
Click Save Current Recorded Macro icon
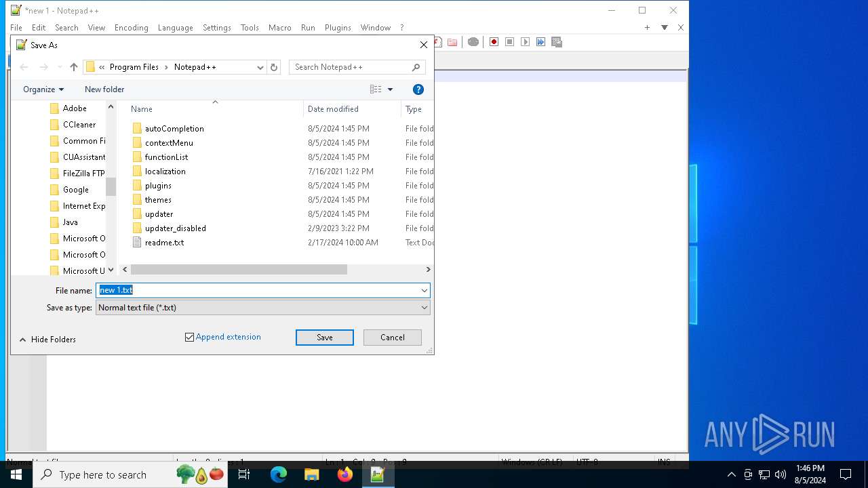tap(557, 42)
